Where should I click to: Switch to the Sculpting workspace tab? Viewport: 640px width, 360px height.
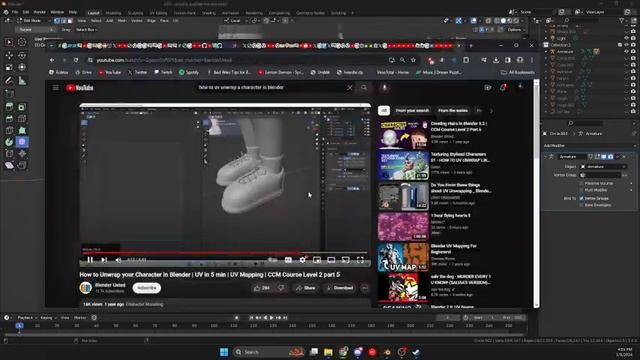[x=135, y=13]
